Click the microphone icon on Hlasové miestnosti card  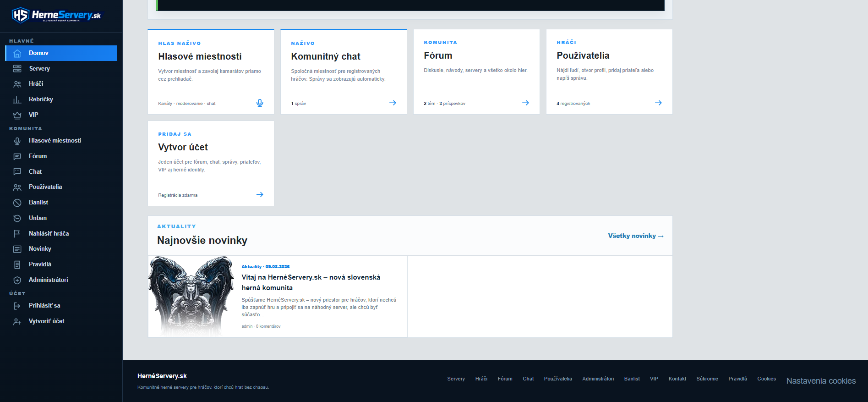260,103
